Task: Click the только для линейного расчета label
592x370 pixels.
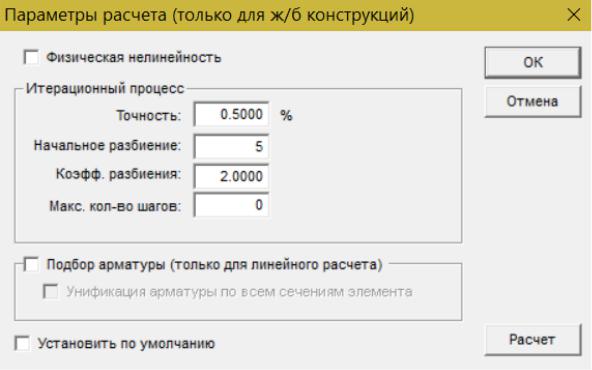Action: pos(276,265)
